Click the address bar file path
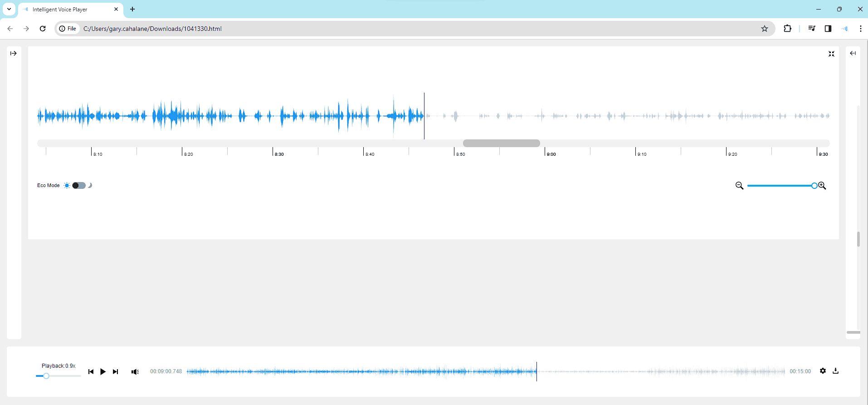The height and width of the screenshot is (405, 868). (x=152, y=29)
